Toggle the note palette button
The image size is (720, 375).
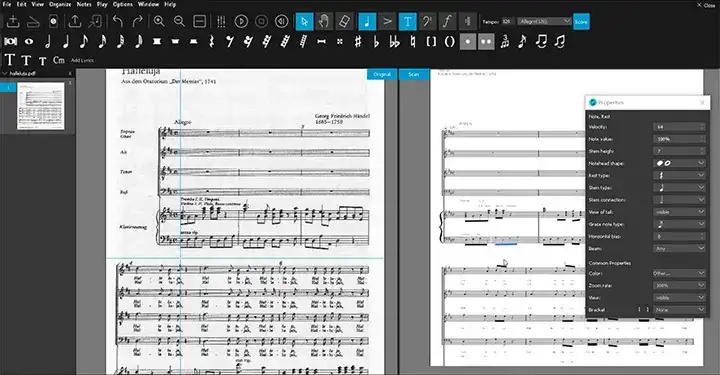point(367,22)
